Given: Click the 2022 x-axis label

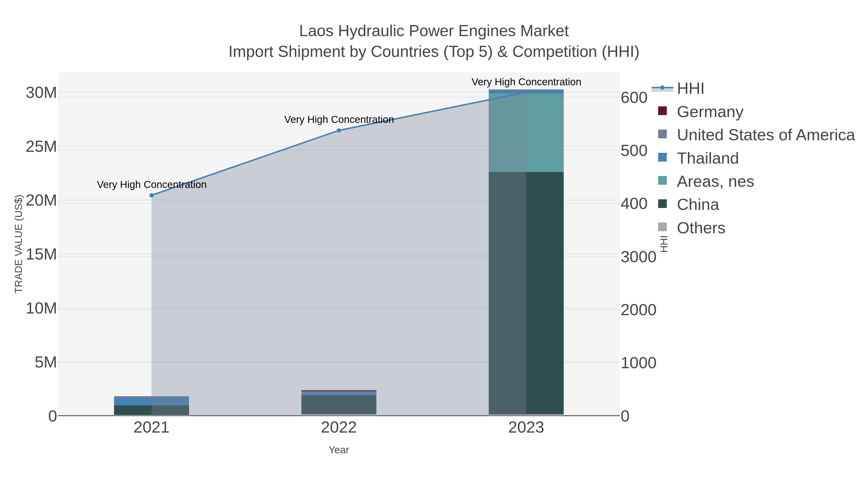Looking at the screenshot, I should click(339, 428).
